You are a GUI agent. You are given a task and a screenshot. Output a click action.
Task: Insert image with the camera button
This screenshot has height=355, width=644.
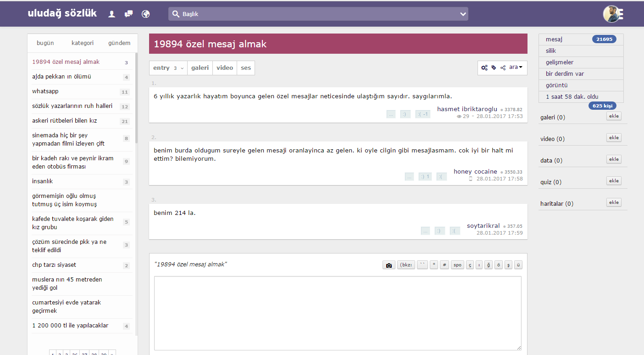coord(389,265)
